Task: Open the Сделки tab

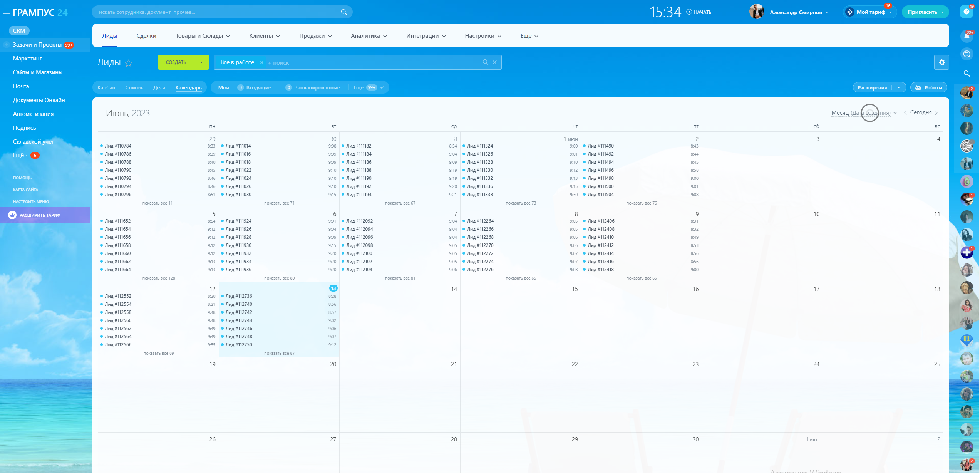Action: tap(146, 36)
